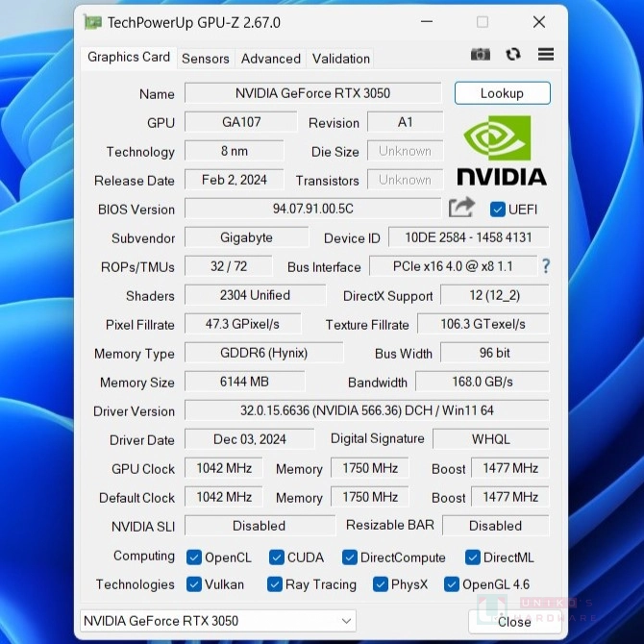Click the DirectX Support field 12 (12_2)
Viewport: 644px width, 644px height.
[x=494, y=295]
